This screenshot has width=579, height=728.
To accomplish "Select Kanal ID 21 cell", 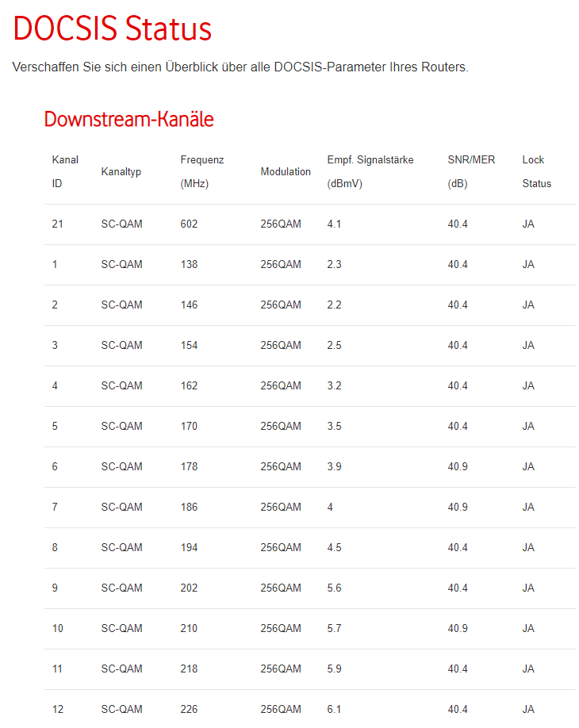I will (x=58, y=224).
